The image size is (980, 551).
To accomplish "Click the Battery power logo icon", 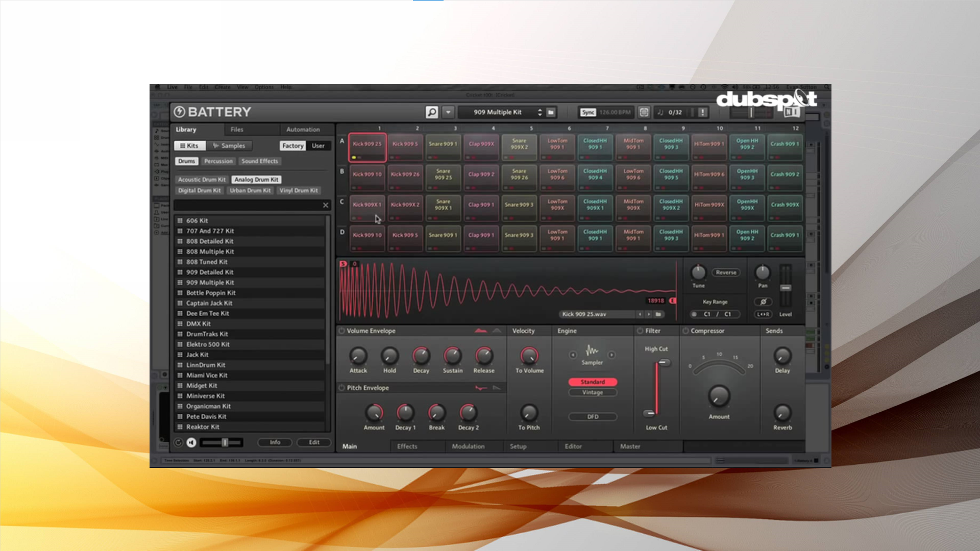I will tap(179, 112).
